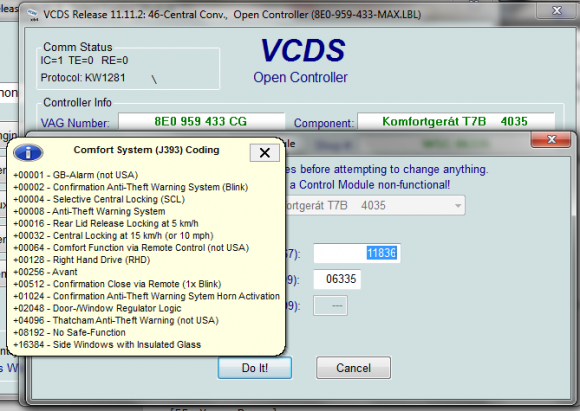Click the large VCDS logo text
The height and width of the screenshot is (411, 580).
303,50
